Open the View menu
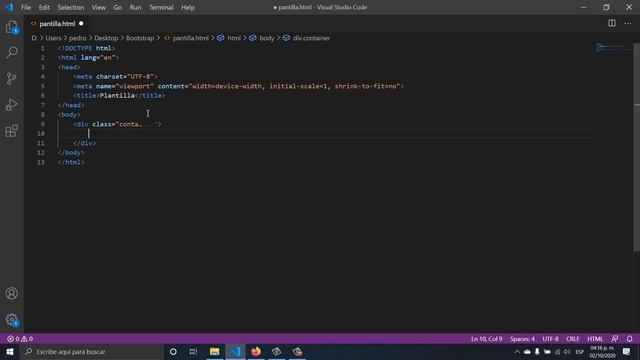 (98, 7)
